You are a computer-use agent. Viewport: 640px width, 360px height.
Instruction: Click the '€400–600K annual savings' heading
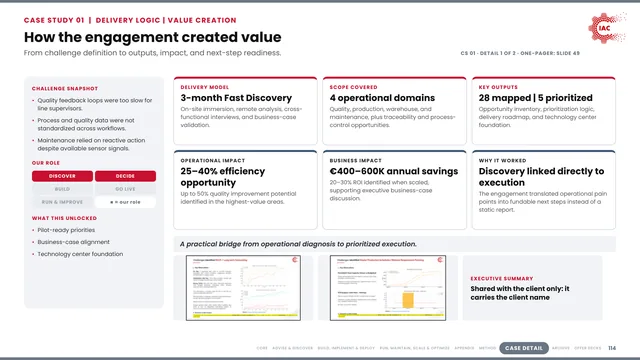[394, 171]
